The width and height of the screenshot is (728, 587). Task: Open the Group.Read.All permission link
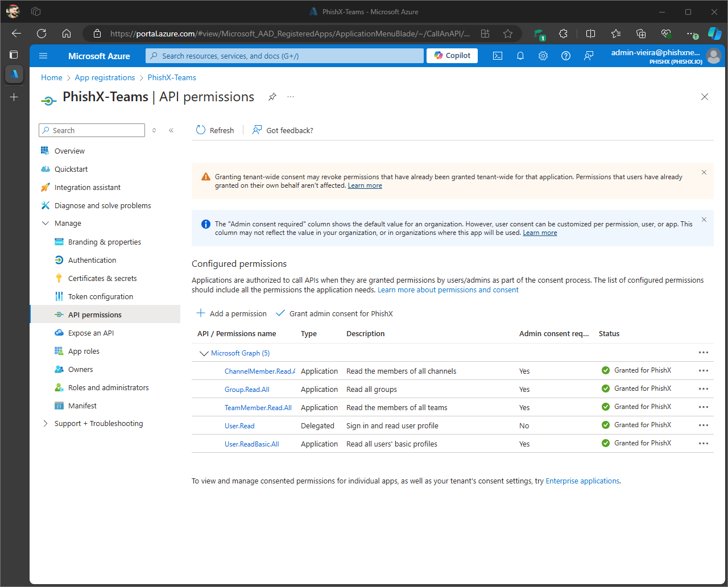pyautogui.click(x=247, y=389)
